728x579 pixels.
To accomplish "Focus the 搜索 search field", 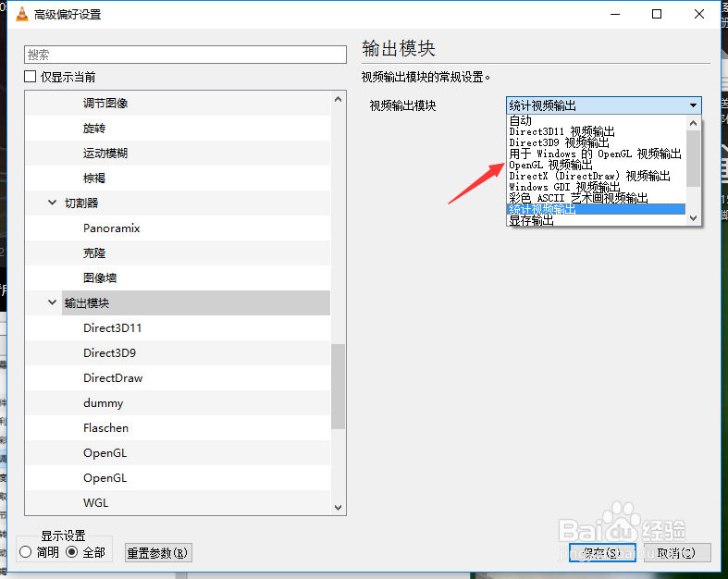I will 185,55.
